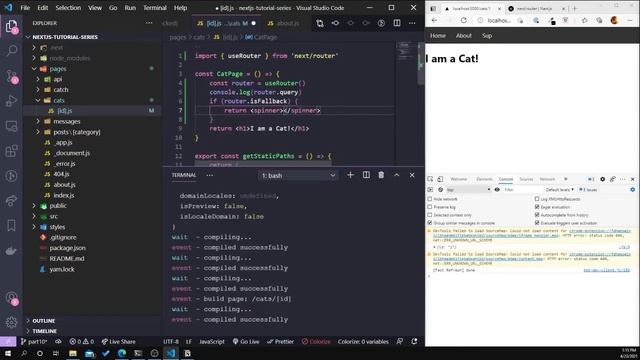Open the Accounts menu in activity bar

click(11, 298)
